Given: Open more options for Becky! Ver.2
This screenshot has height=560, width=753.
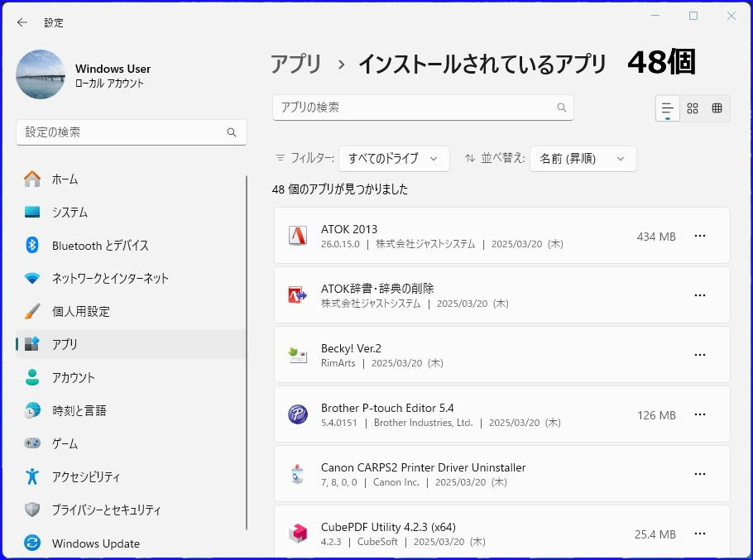Looking at the screenshot, I should [700, 355].
